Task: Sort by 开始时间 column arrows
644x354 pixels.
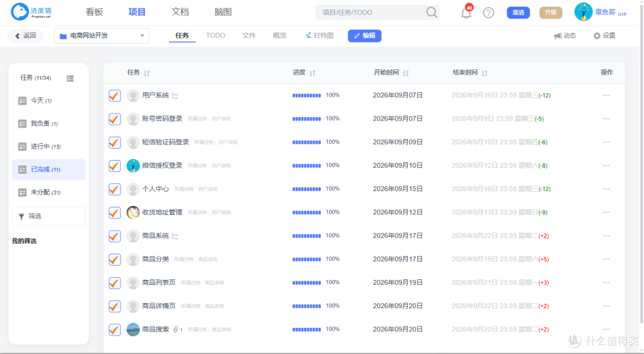Action: [x=406, y=73]
